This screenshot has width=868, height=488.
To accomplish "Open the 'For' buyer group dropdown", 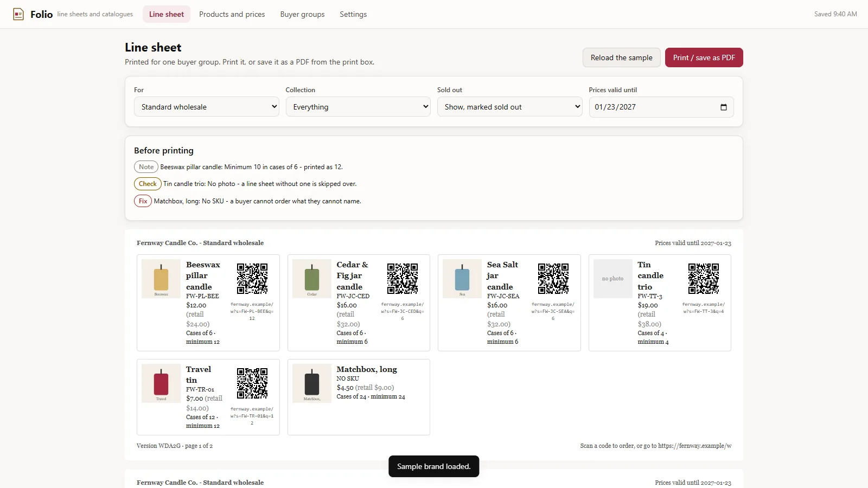I will [207, 107].
